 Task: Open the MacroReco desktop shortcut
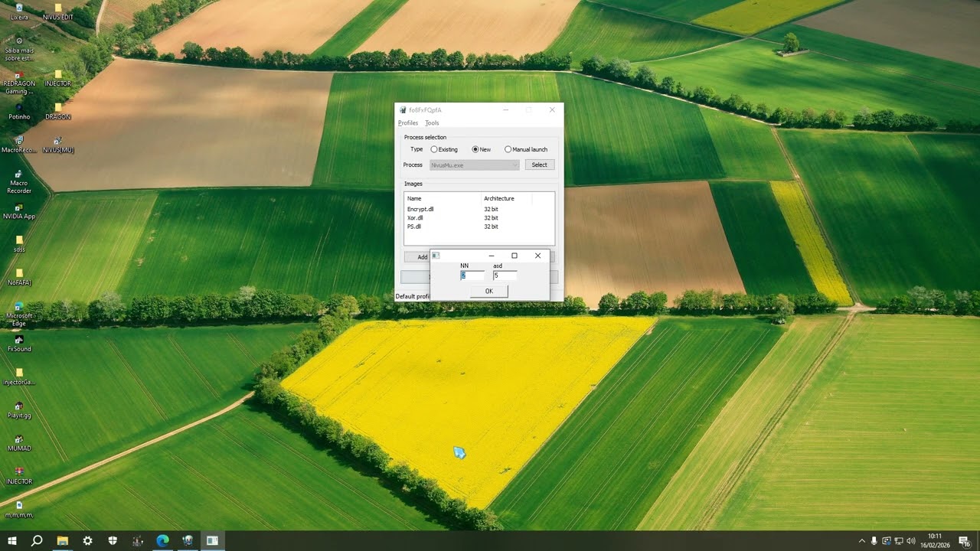19,144
